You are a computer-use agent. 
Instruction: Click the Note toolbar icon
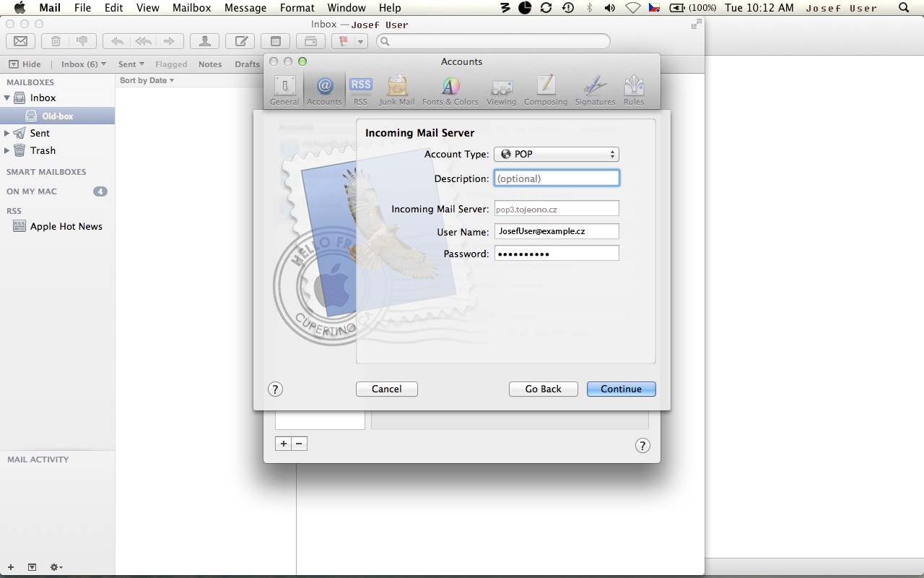coord(275,41)
